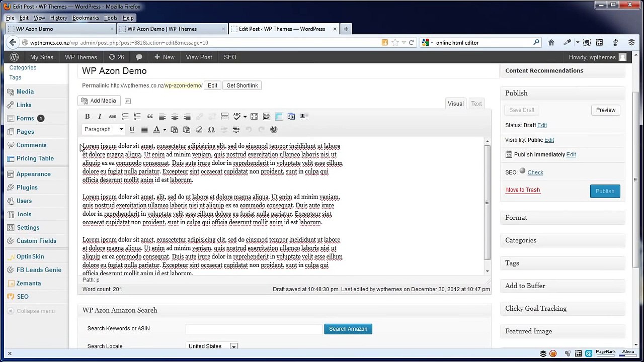Toggle bold formatting in the editor toolbar
Screen dimensions: 644x362
click(87, 116)
